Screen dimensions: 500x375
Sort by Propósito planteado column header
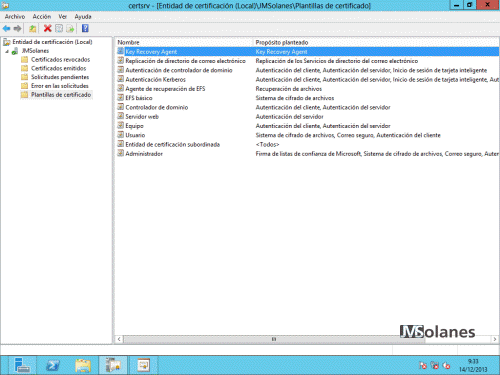click(376, 42)
